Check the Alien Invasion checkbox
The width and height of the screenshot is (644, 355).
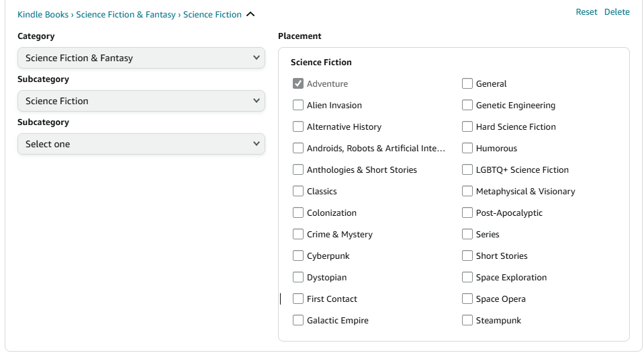(298, 106)
